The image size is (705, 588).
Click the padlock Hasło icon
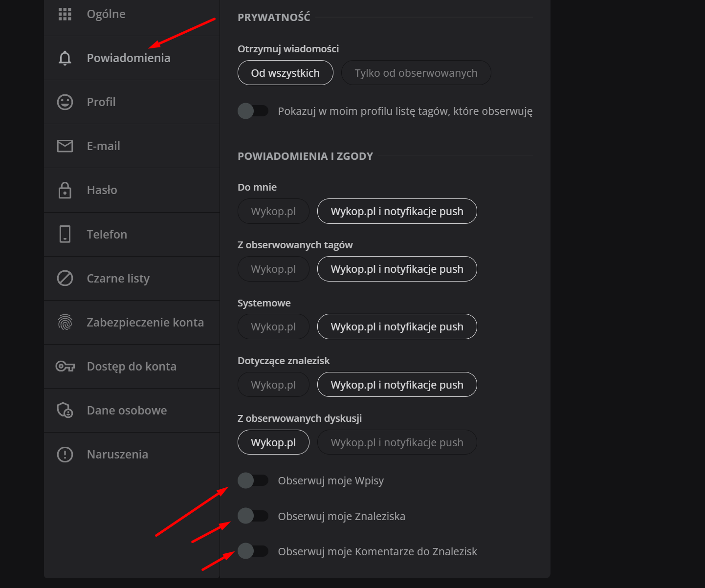65,190
